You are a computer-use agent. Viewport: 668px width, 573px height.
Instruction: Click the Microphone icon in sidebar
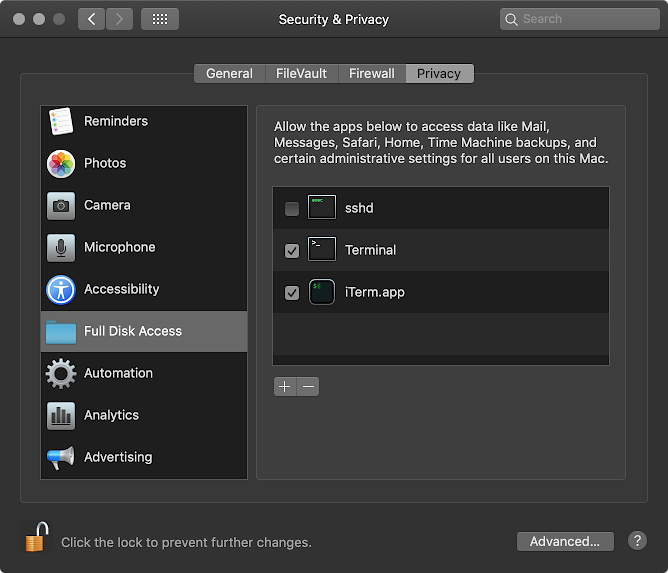click(x=61, y=248)
